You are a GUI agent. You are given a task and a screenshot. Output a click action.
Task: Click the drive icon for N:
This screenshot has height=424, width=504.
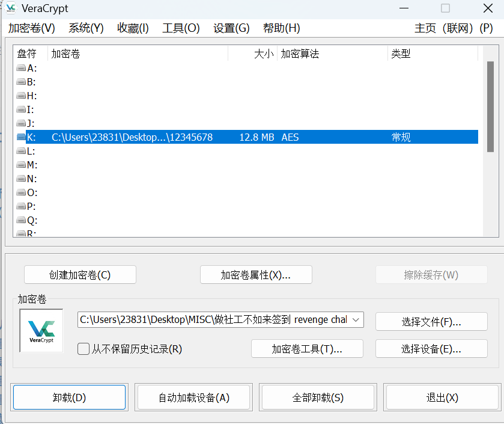(21, 179)
